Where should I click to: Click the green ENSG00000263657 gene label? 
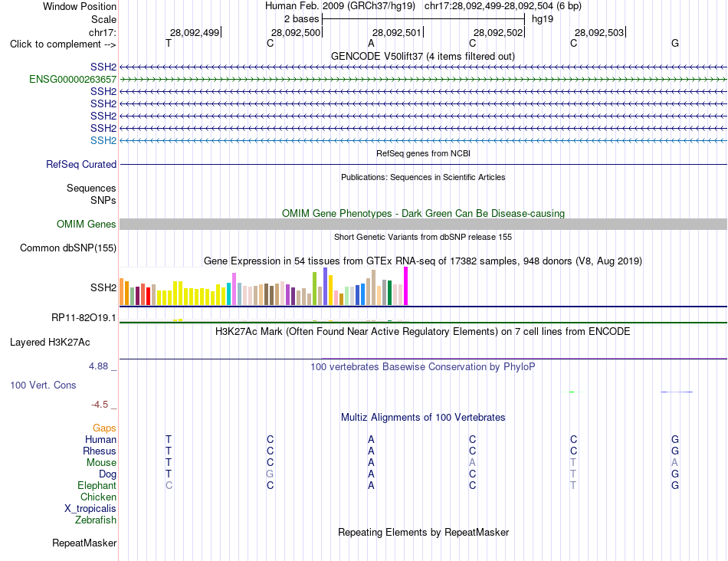click(73, 80)
